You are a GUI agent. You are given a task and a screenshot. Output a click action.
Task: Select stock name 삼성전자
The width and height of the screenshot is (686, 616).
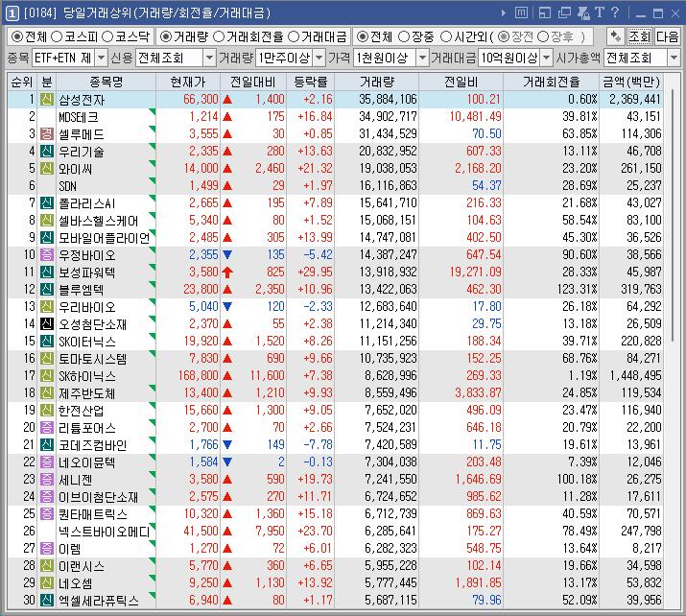click(82, 100)
